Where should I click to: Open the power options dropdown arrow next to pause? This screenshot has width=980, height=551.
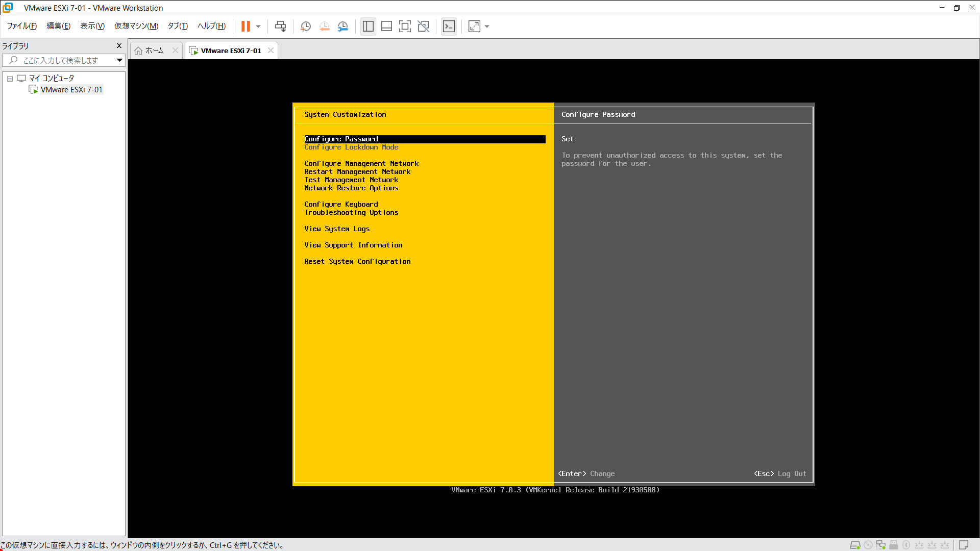pos(258,26)
